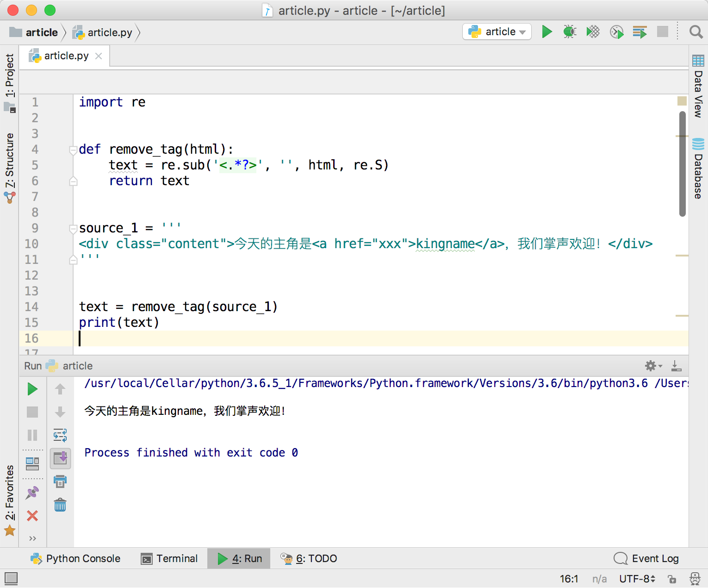Close the Run tab with red X
The width and height of the screenshot is (708, 588).
pos(32,516)
